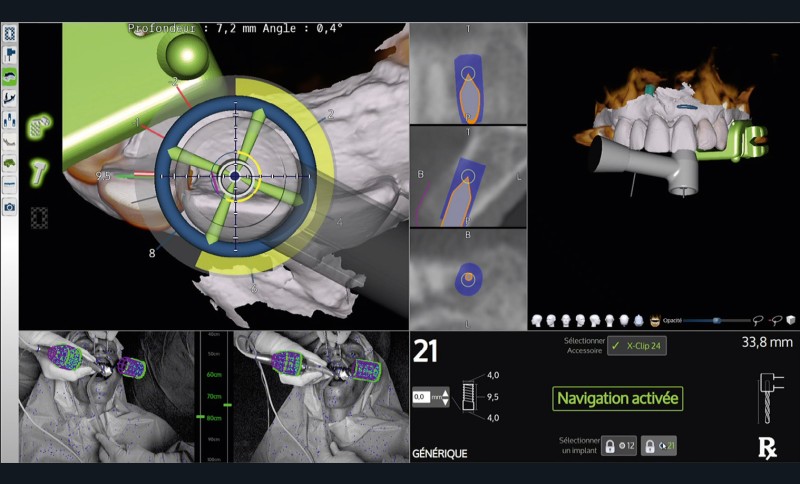Decrease the mm offset with down arrow
The height and width of the screenshot is (484, 800).
click(x=446, y=403)
